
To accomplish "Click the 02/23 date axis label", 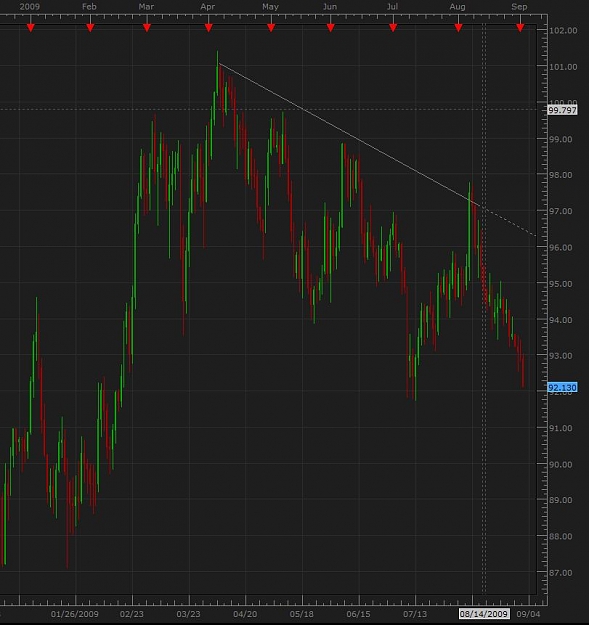I will tap(132, 614).
